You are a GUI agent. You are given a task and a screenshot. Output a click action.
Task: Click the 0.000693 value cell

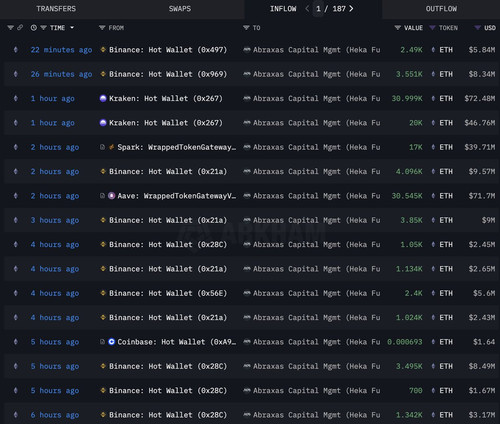tap(405, 342)
